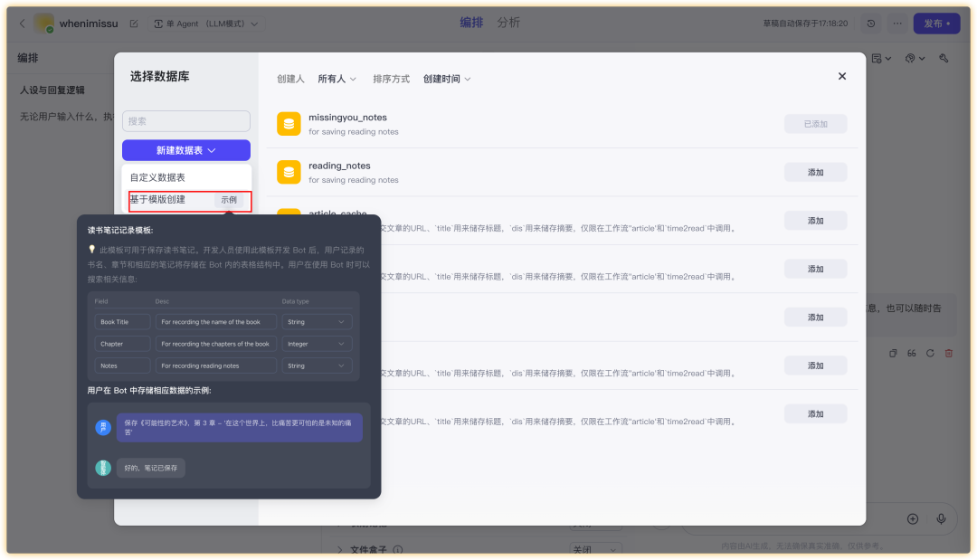Click the wrench tool icon
Image resolution: width=977 pixels, height=560 pixels.
[944, 58]
